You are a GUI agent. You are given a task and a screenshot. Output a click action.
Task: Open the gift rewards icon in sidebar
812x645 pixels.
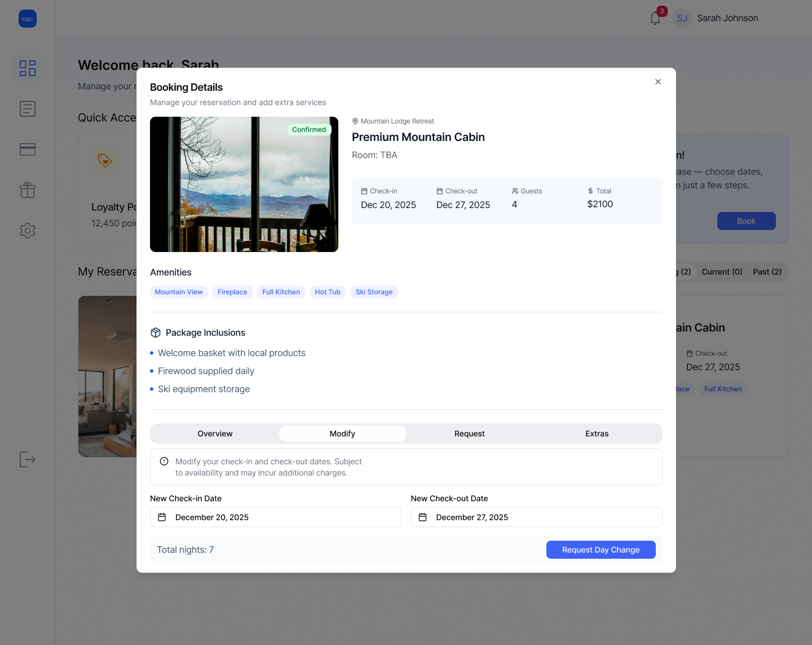[x=28, y=190]
